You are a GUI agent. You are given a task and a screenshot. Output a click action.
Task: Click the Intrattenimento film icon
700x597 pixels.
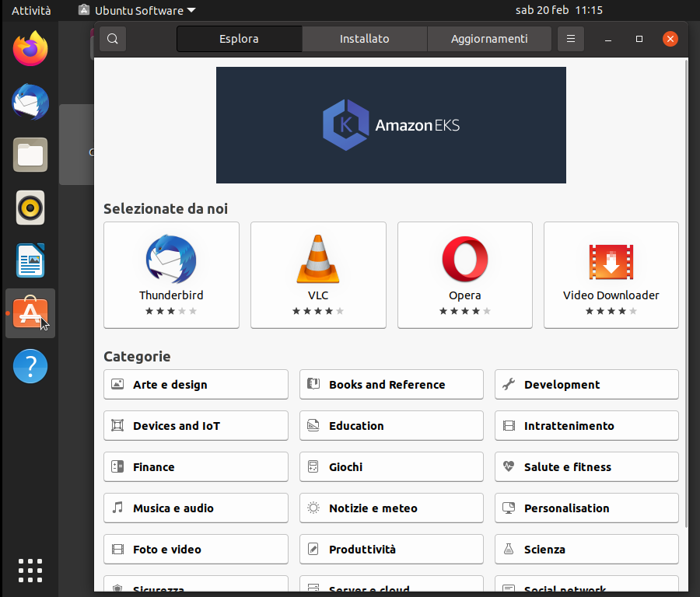pyautogui.click(x=509, y=425)
